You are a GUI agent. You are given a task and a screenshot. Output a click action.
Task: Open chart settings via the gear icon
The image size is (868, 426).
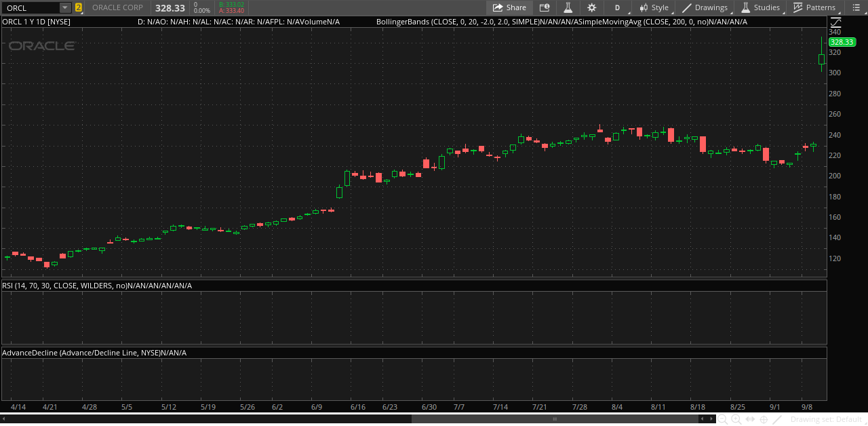coord(592,7)
